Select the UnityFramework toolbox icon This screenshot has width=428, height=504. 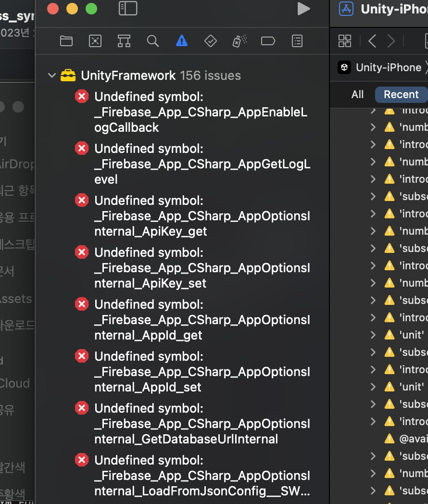(x=68, y=76)
